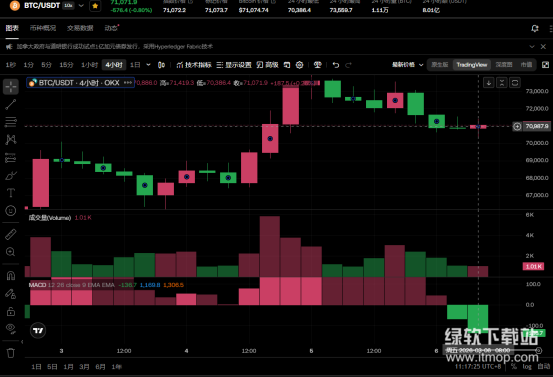Viewport: 553px width, 377px height.
Task: Click the collapse pane button
Action: click(x=502, y=83)
